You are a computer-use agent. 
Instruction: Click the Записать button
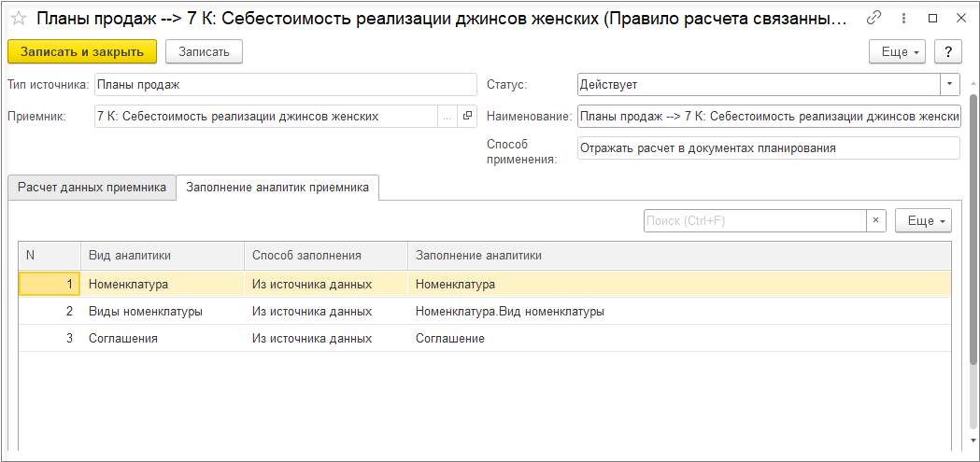[204, 51]
